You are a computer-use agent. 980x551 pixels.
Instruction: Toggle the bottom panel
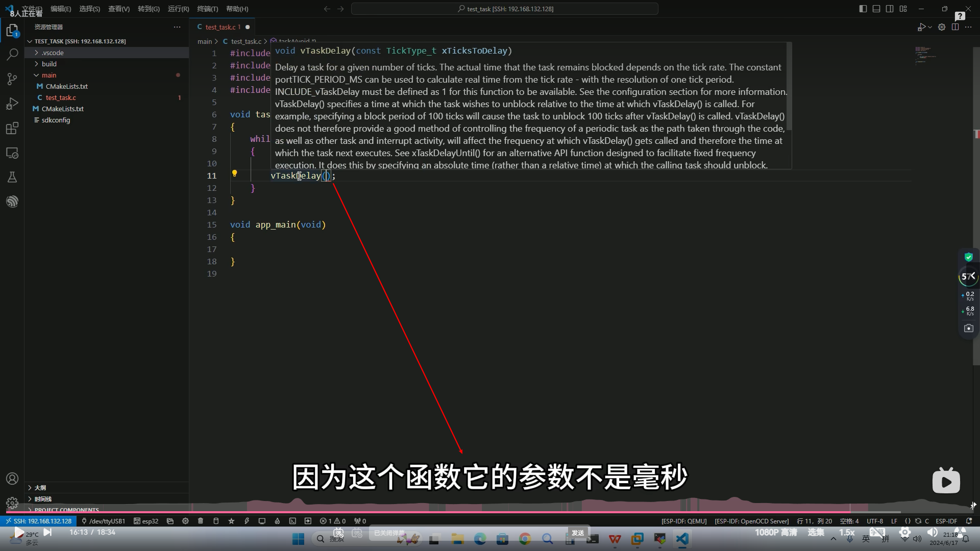coord(876,9)
